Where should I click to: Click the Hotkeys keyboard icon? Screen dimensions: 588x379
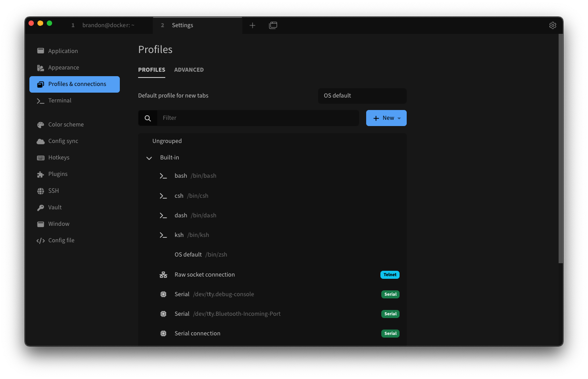(x=41, y=157)
